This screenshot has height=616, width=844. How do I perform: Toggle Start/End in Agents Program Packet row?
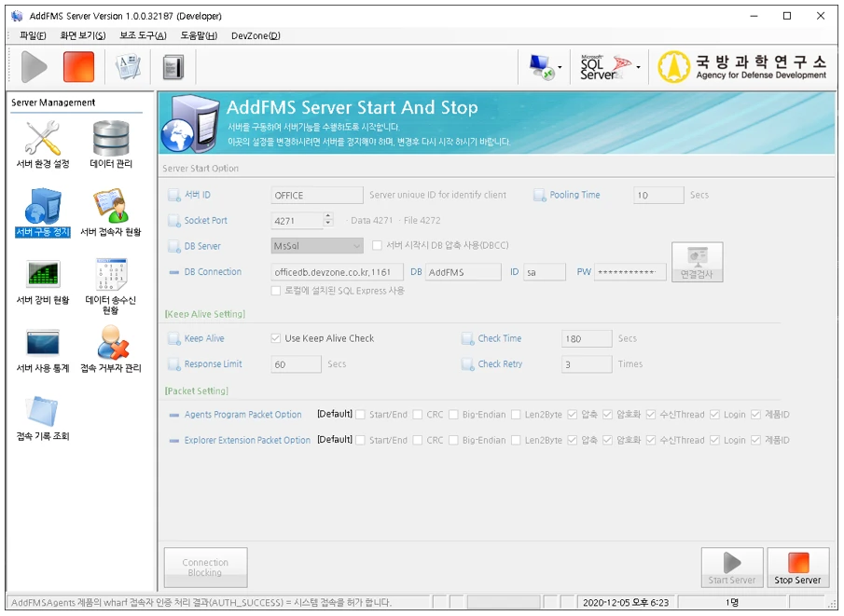361,415
